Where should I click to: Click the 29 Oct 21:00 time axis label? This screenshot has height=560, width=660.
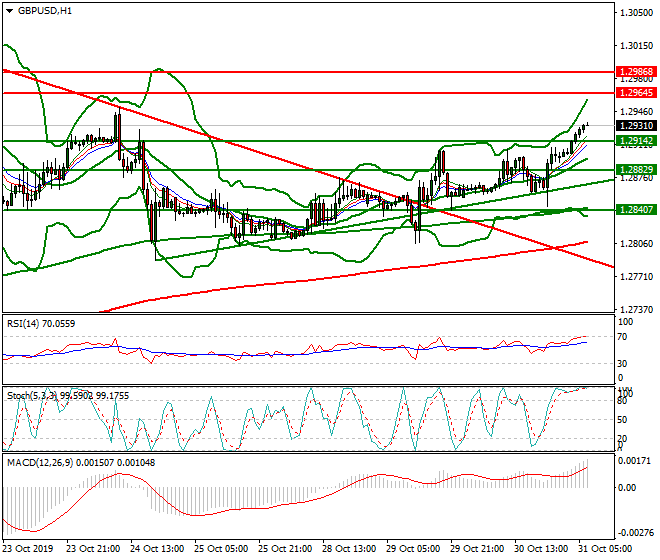pyautogui.click(x=477, y=549)
